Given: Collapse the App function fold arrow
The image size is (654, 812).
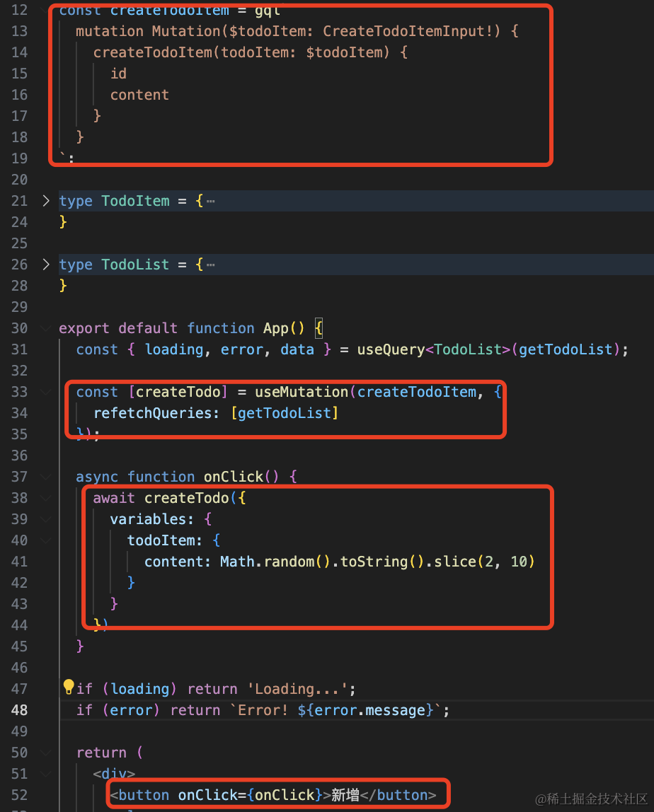Looking at the screenshot, I should coord(46,328).
